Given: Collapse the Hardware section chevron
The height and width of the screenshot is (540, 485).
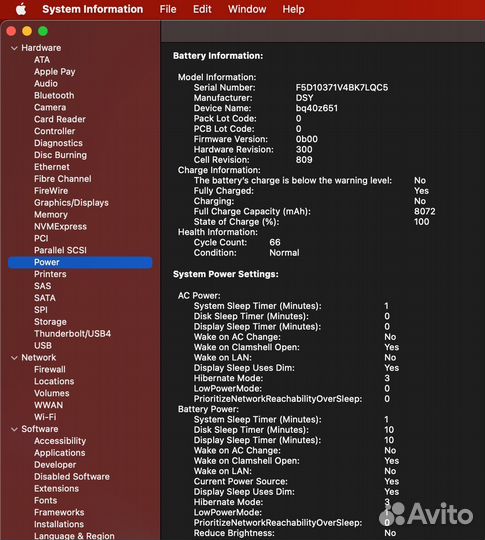Looking at the screenshot, I should [14, 48].
